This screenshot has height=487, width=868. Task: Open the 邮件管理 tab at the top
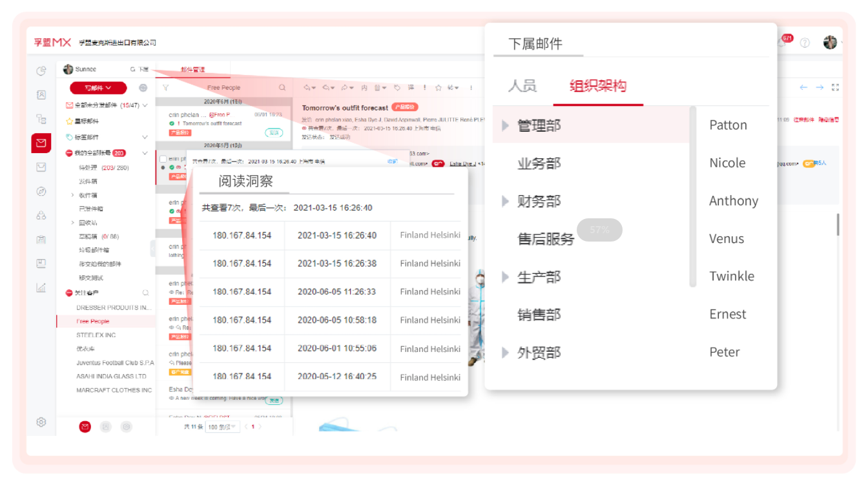(x=194, y=68)
